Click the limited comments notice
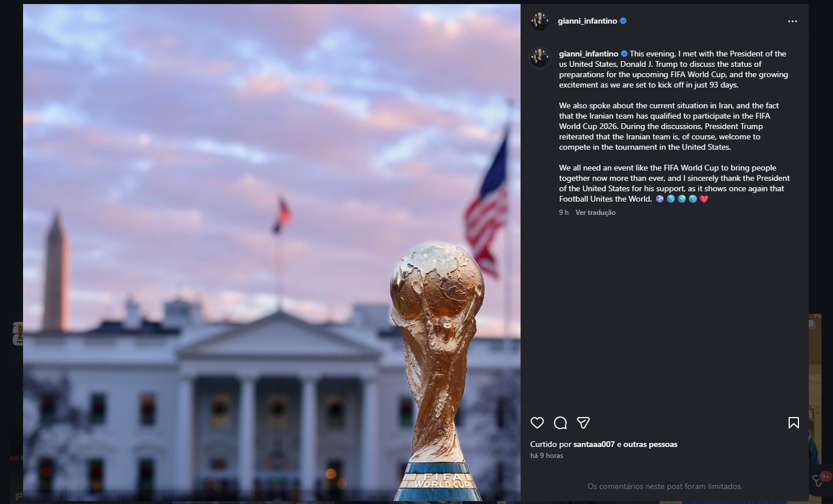The height and width of the screenshot is (504, 833). coord(665,486)
